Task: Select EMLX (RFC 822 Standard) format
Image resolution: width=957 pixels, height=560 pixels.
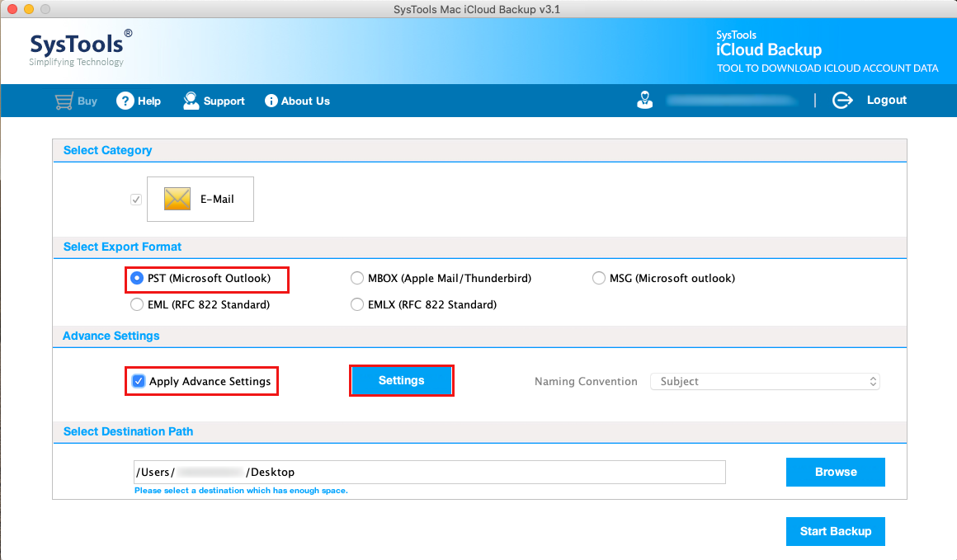Action: pyautogui.click(x=357, y=304)
